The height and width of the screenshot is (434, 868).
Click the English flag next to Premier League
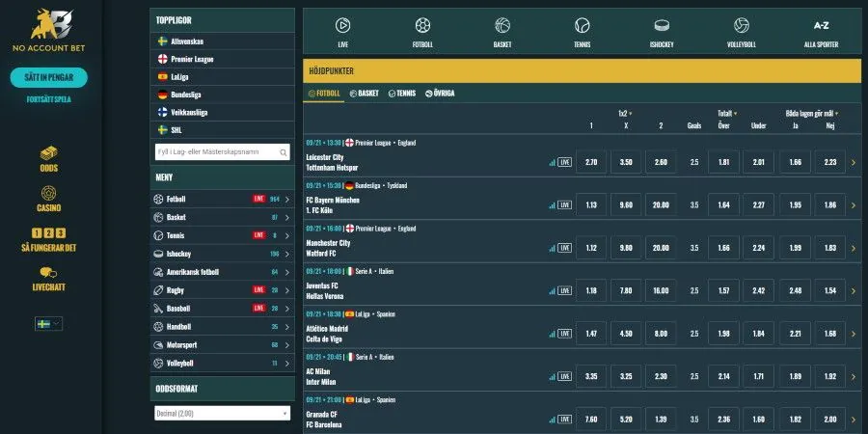[163, 59]
